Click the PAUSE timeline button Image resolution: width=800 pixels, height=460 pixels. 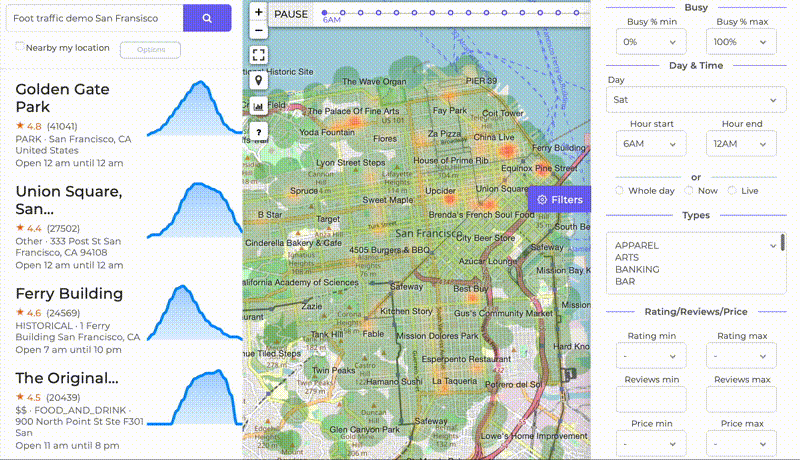click(291, 14)
